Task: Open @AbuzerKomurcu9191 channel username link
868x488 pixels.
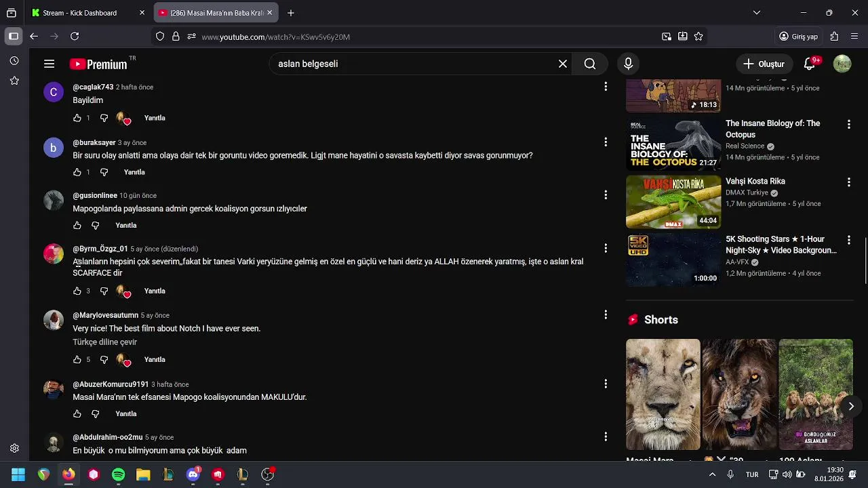Action: coord(111,384)
